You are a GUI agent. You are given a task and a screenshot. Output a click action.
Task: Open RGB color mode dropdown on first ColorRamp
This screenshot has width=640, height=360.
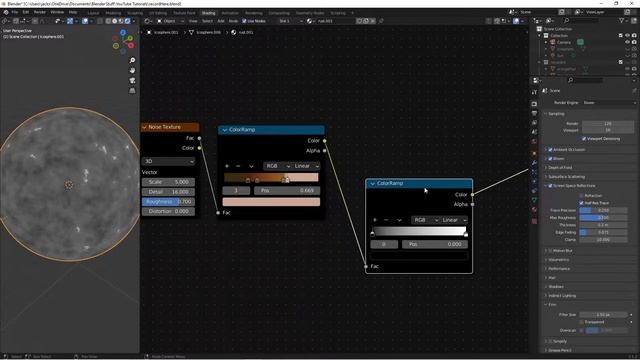coord(277,166)
